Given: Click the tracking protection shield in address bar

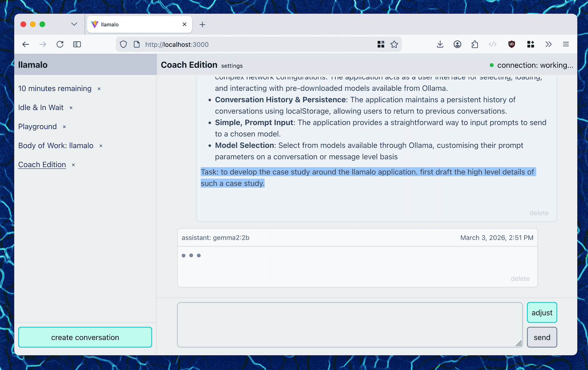Looking at the screenshot, I should tap(123, 44).
